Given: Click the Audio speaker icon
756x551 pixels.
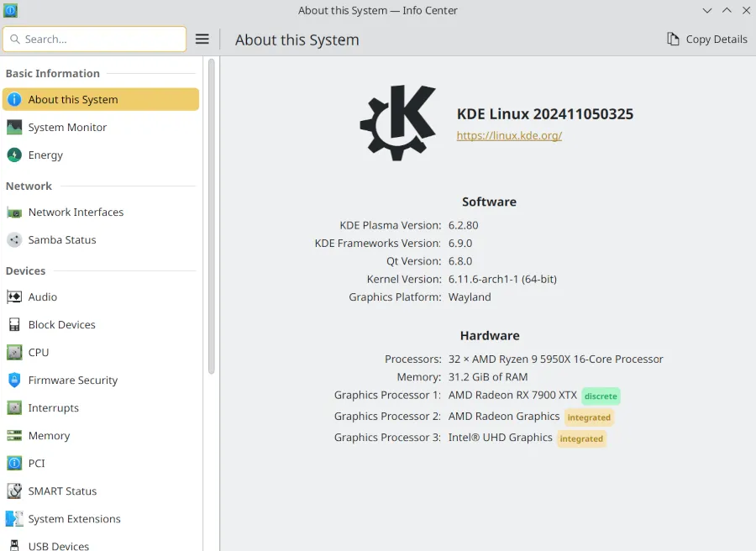Looking at the screenshot, I should [14, 296].
